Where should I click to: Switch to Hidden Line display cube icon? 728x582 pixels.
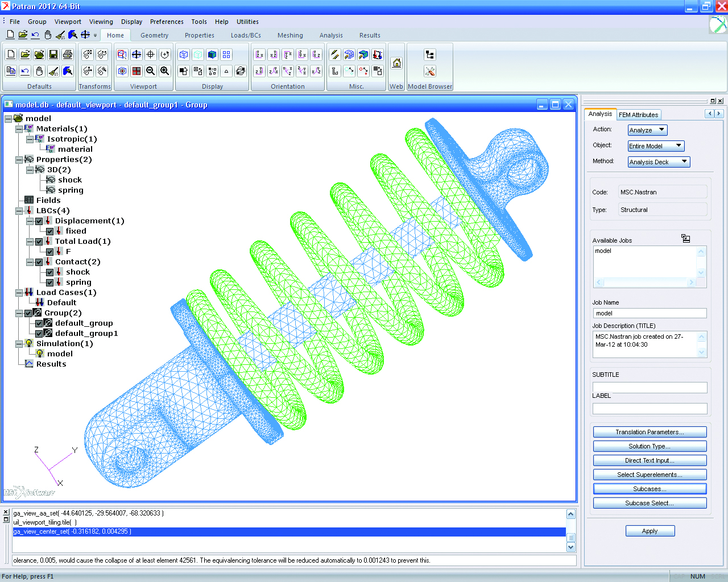click(198, 55)
